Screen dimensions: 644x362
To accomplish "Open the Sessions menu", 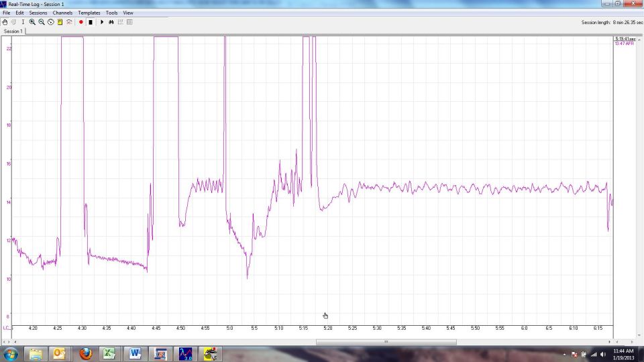I will pos(38,13).
